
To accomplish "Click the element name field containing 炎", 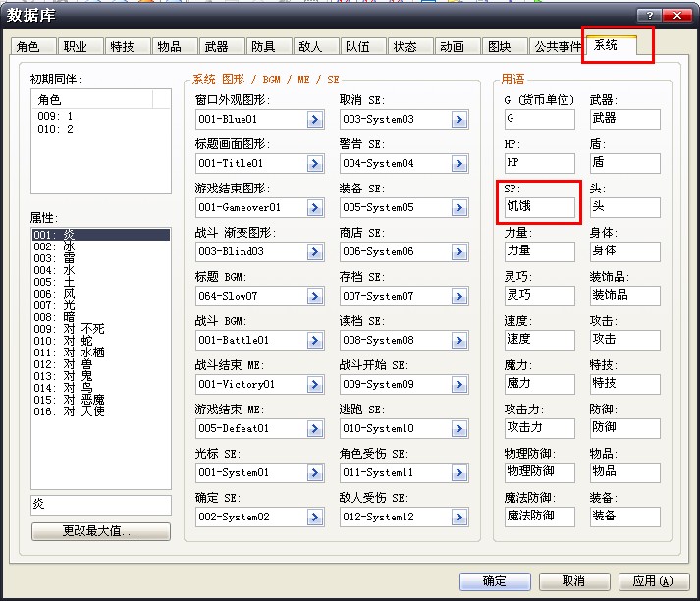I will click(101, 505).
